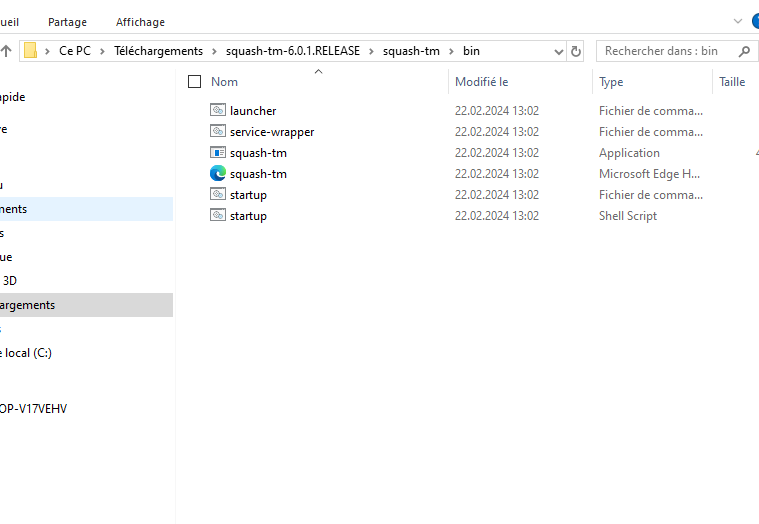
Task: Expand ribbon using the top-right chevron
Action: point(738,21)
